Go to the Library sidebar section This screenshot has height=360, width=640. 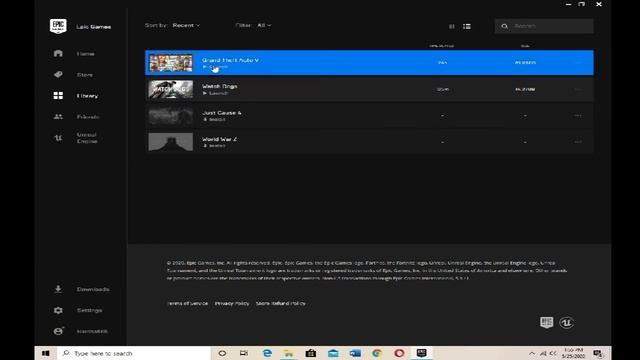tap(87, 96)
